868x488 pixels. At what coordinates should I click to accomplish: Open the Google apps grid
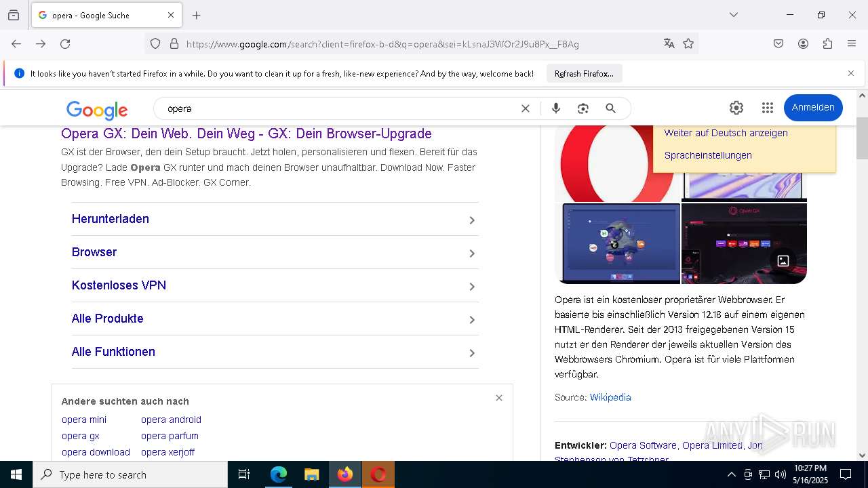[x=767, y=107]
